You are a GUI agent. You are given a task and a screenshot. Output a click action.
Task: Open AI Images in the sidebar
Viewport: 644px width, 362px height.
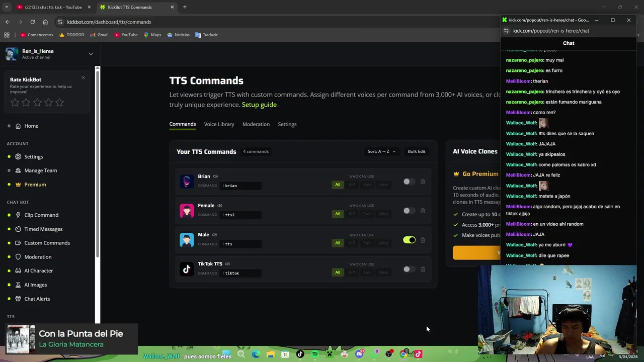[x=36, y=285]
